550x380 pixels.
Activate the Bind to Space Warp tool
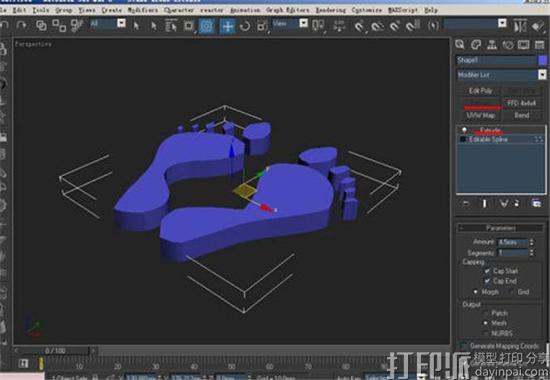pyautogui.click(x=77, y=26)
